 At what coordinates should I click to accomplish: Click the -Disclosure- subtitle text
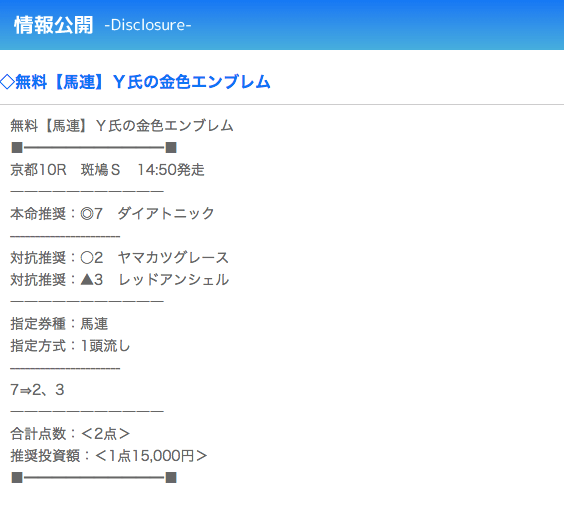tap(148, 25)
